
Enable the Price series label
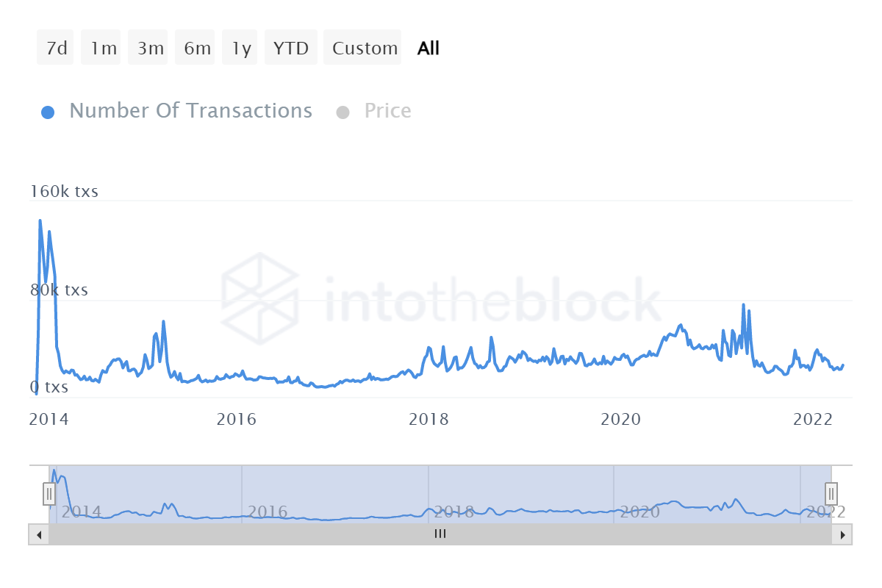(387, 111)
